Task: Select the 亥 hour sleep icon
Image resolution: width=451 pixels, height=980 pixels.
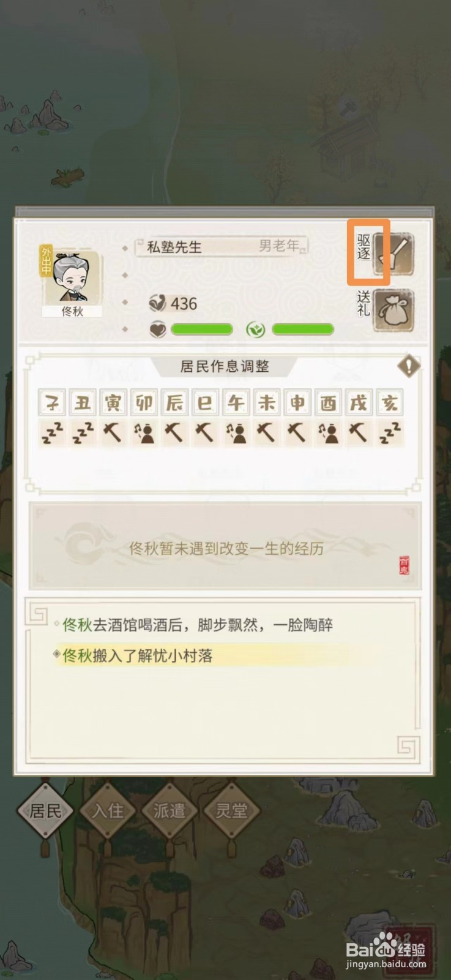Action: click(x=390, y=434)
